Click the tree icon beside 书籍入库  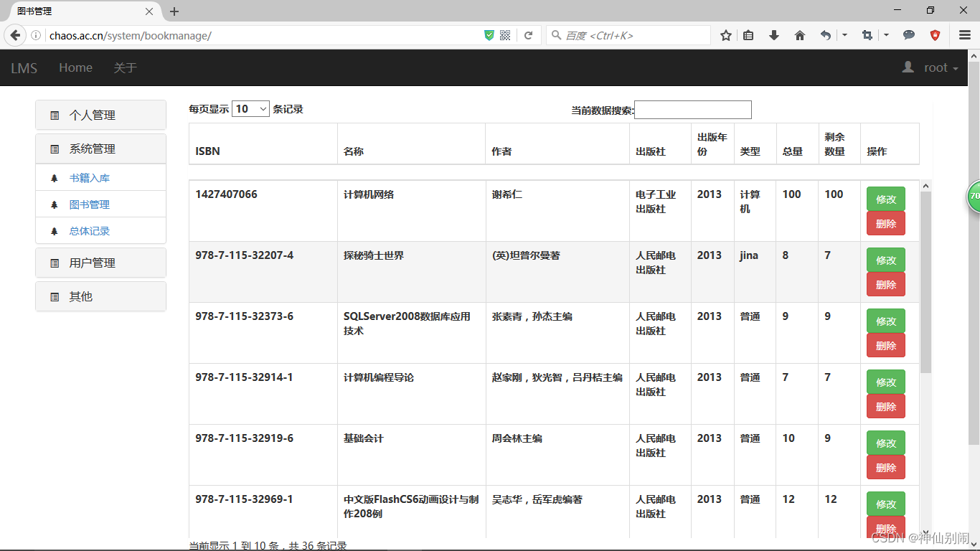coord(55,179)
